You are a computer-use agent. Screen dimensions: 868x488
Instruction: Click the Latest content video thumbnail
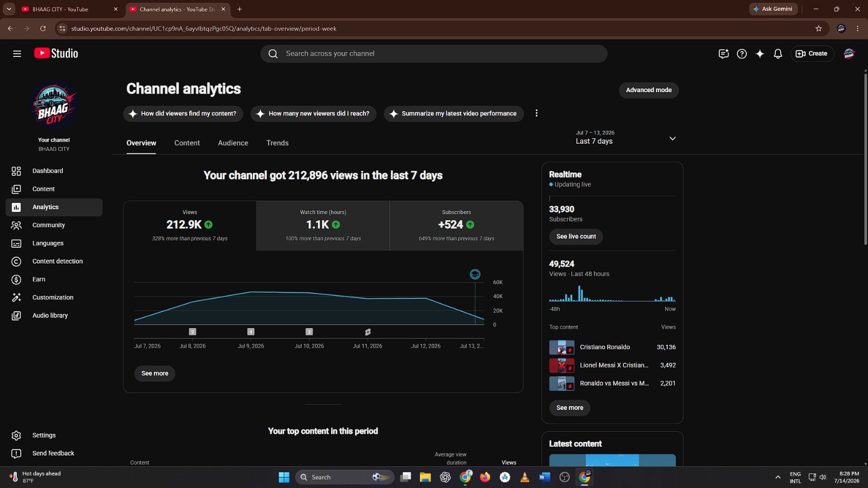coord(612,460)
